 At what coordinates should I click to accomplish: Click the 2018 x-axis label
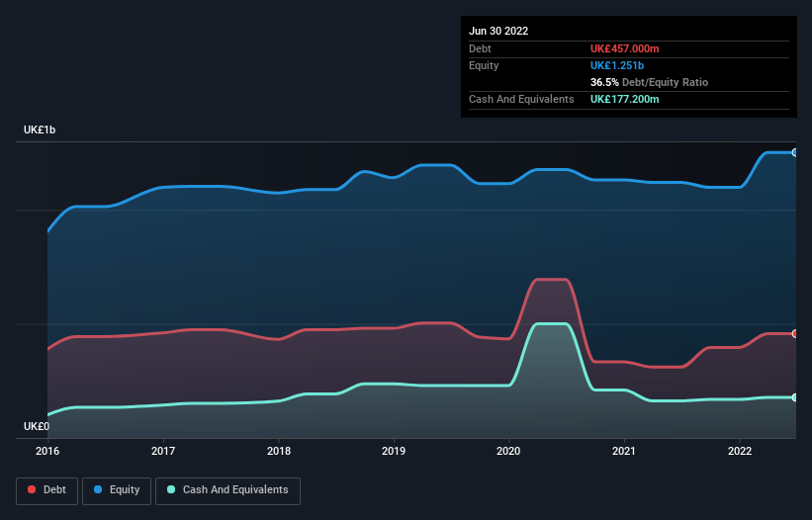(279, 451)
